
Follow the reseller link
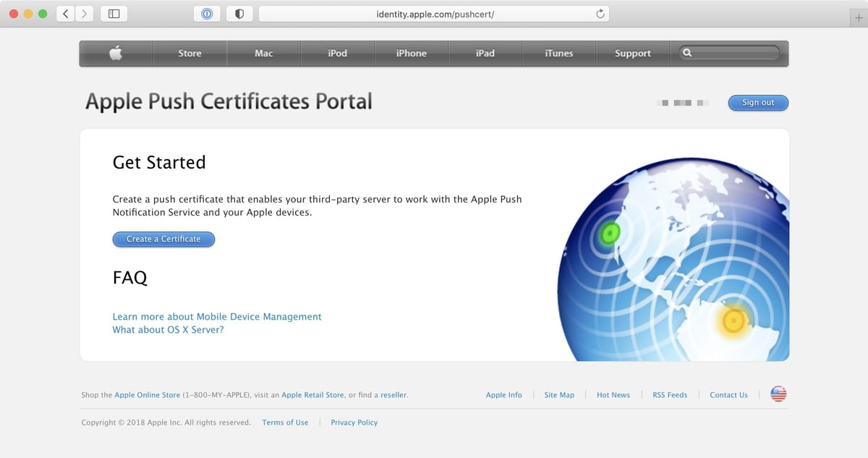click(393, 395)
